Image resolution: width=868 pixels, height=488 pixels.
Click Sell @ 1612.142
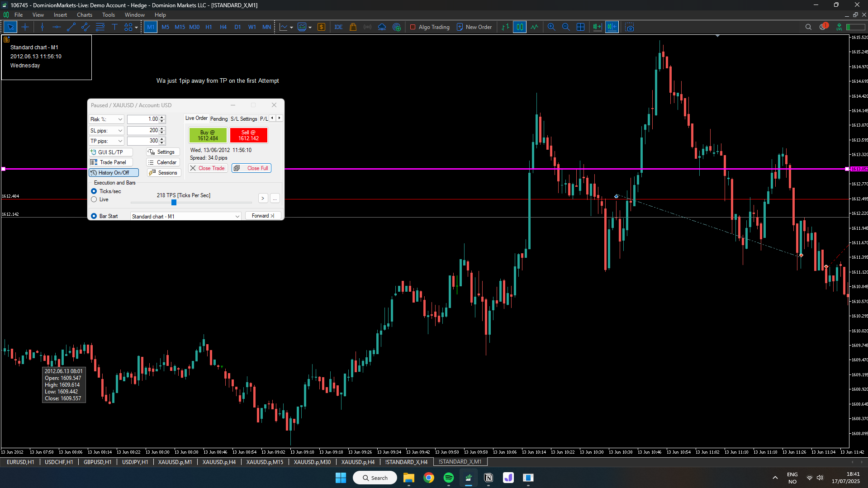coord(249,135)
